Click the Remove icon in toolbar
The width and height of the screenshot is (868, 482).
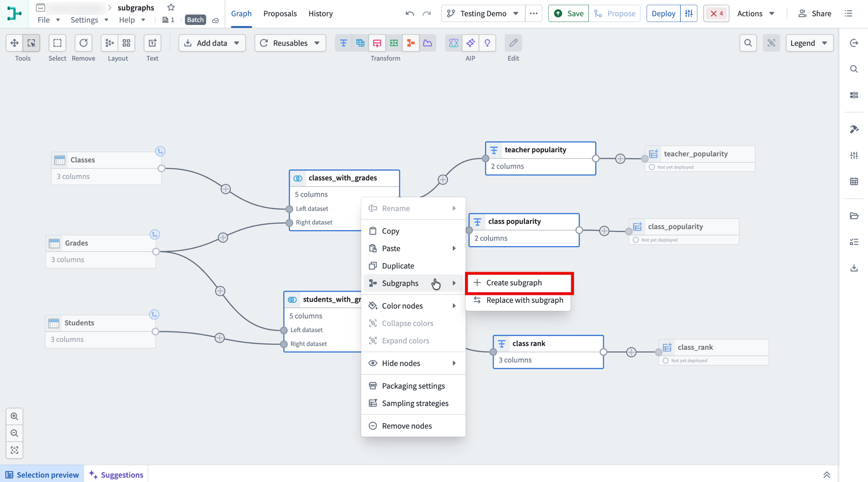click(83, 43)
